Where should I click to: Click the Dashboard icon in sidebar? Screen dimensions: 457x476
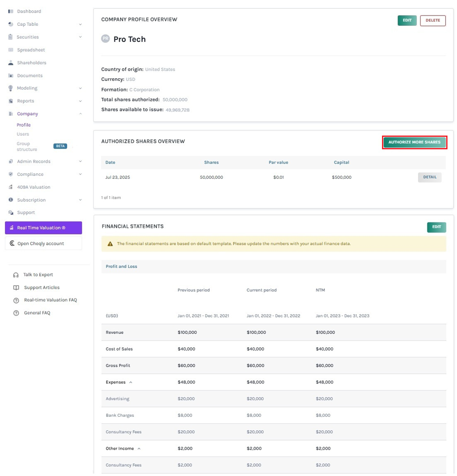pos(11,11)
